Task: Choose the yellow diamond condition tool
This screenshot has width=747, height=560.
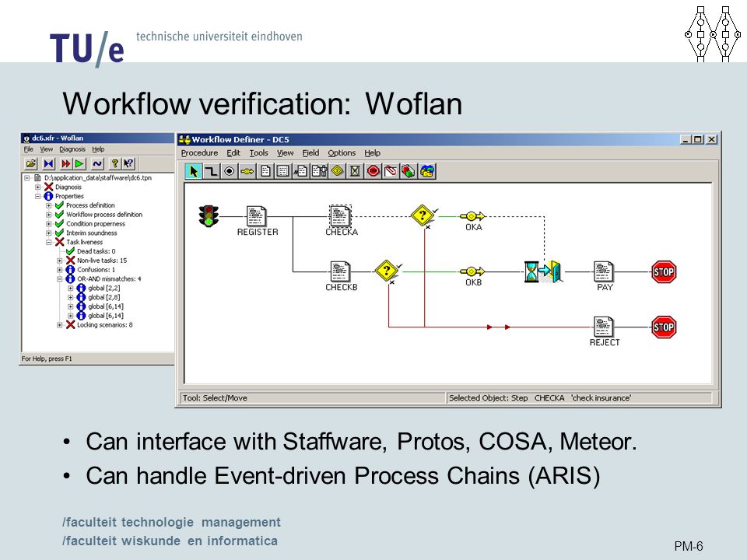Action: pyautogui.click(x=337, y=171)
